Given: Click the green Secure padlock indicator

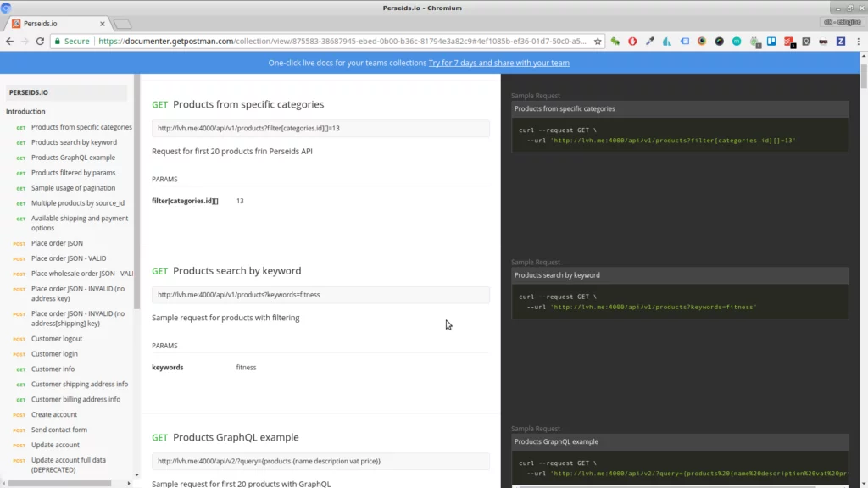Looking at the screenshot, I should (x=72, y=41).
